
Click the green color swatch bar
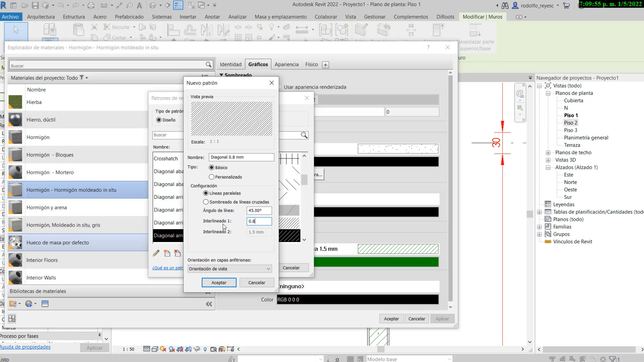pos(376,262)
